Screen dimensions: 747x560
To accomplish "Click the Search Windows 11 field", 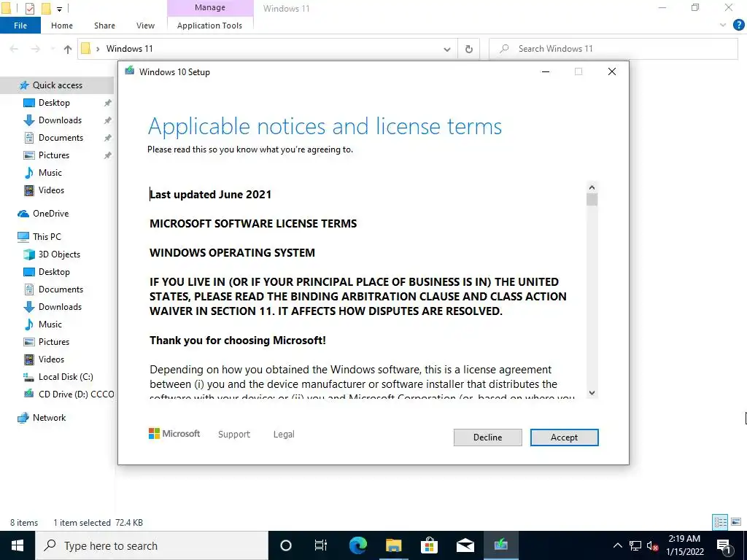I will click(614, 49).
